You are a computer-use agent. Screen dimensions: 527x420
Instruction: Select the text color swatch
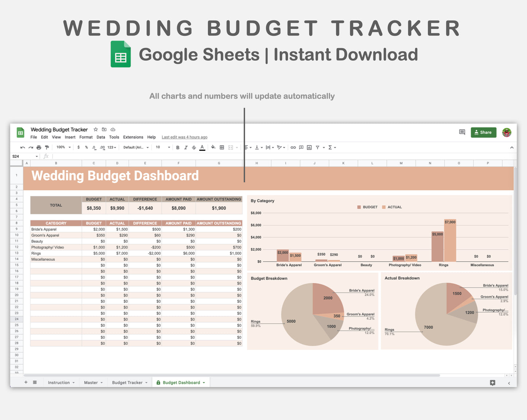[202, 147]
